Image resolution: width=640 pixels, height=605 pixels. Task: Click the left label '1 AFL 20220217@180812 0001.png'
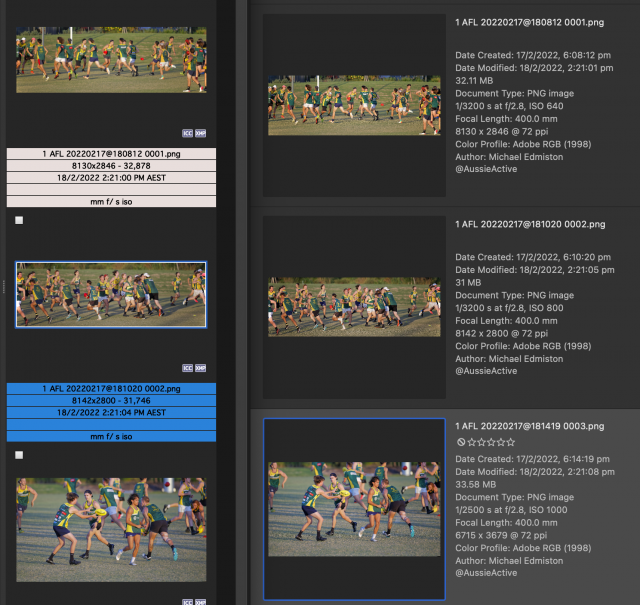tap(111, 154)
